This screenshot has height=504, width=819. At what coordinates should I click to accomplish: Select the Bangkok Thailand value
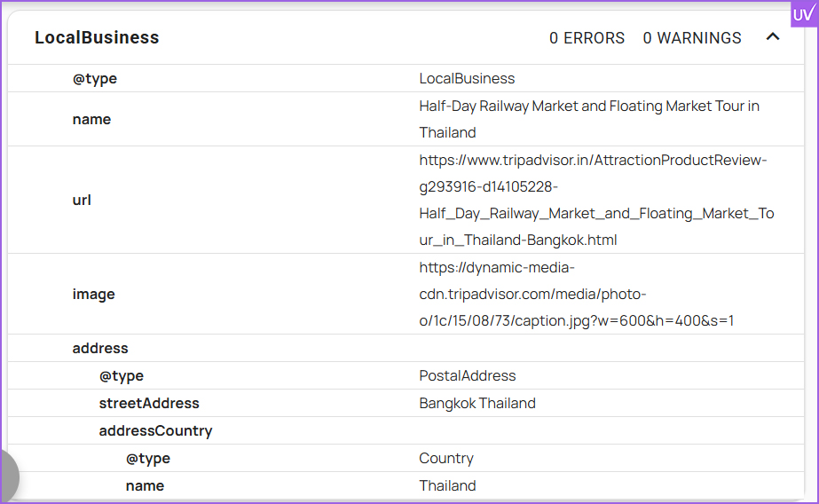point(477,403)
